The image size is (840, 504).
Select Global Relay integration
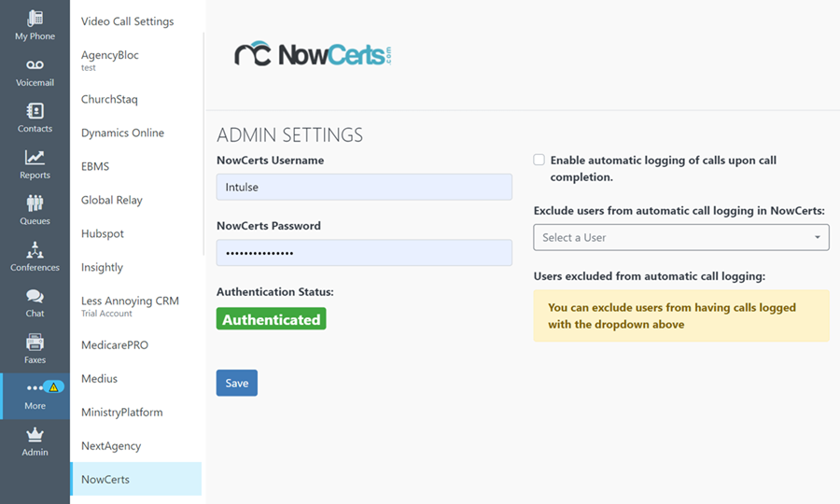[112, 200]
